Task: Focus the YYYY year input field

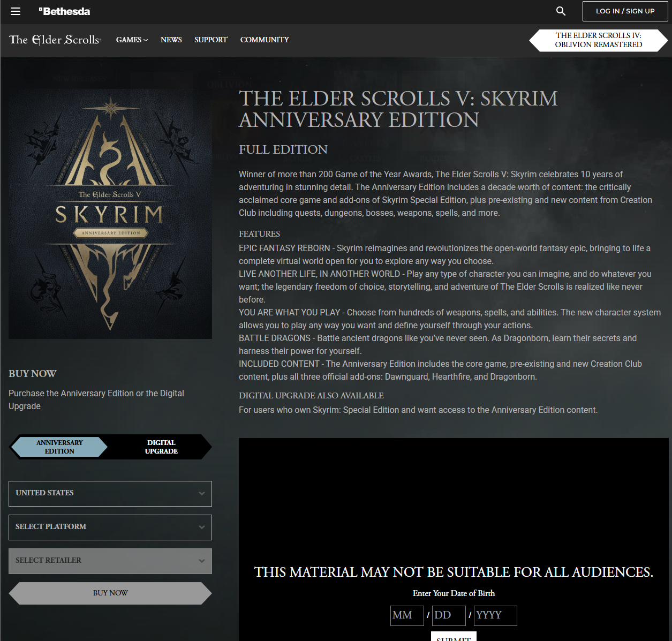Action: [x=495, y=616]
